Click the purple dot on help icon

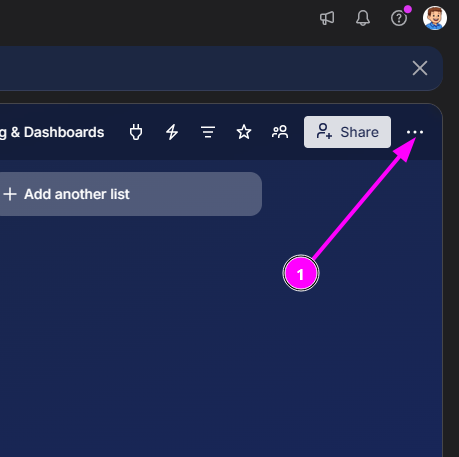click(408, 9)
